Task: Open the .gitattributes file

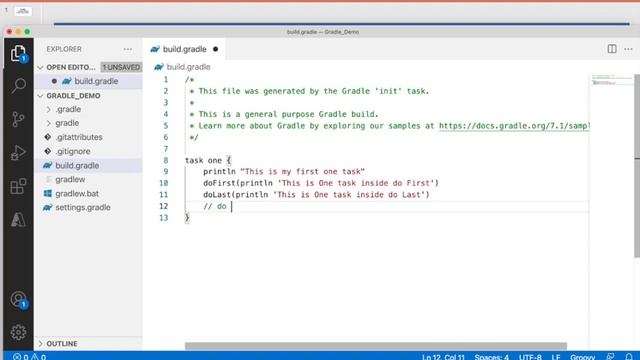Action: pyautogui.click(x=79, y=137)
